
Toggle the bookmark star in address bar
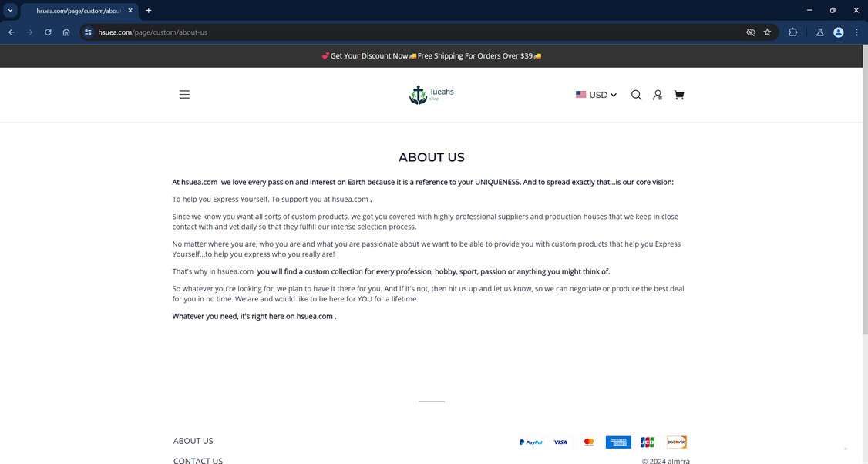click(767, 32)
